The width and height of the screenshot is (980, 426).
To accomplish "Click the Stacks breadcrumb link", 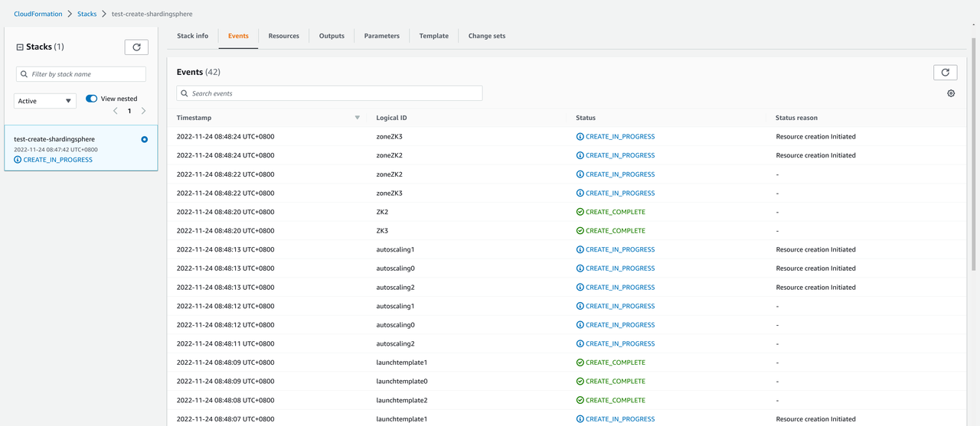I will [x=86, y=14].
